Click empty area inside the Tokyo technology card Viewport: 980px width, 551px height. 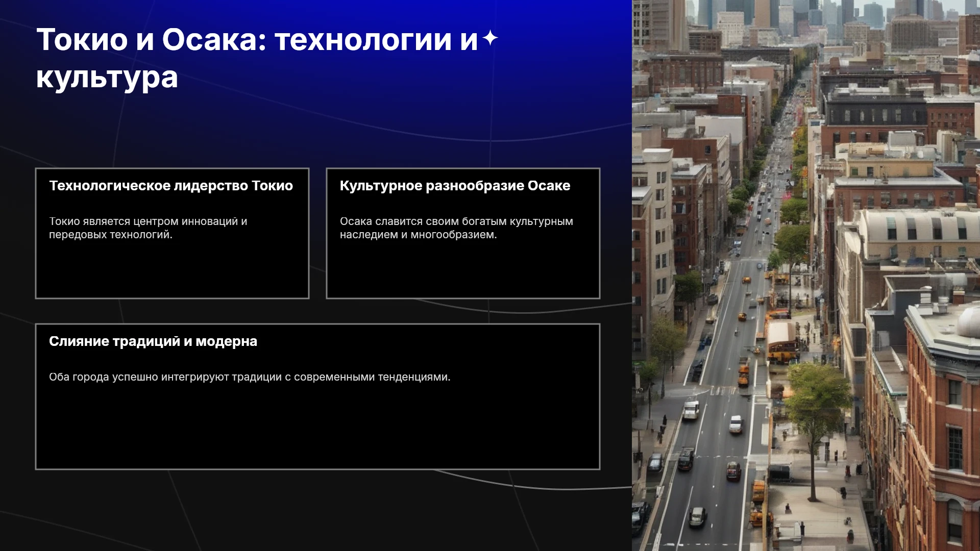click(x=172, y=269)
